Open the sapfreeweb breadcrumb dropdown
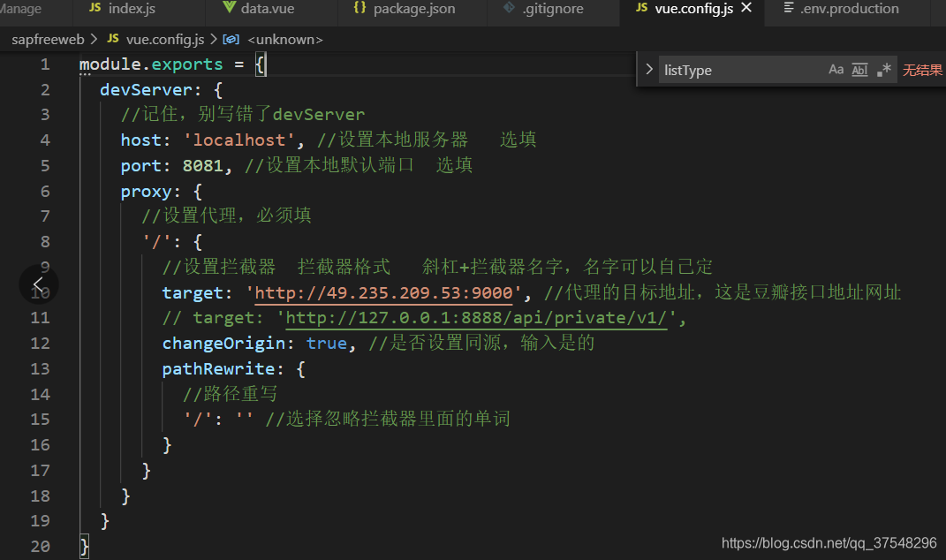Viewport: 946px width, 560px height. pos(47,39)
